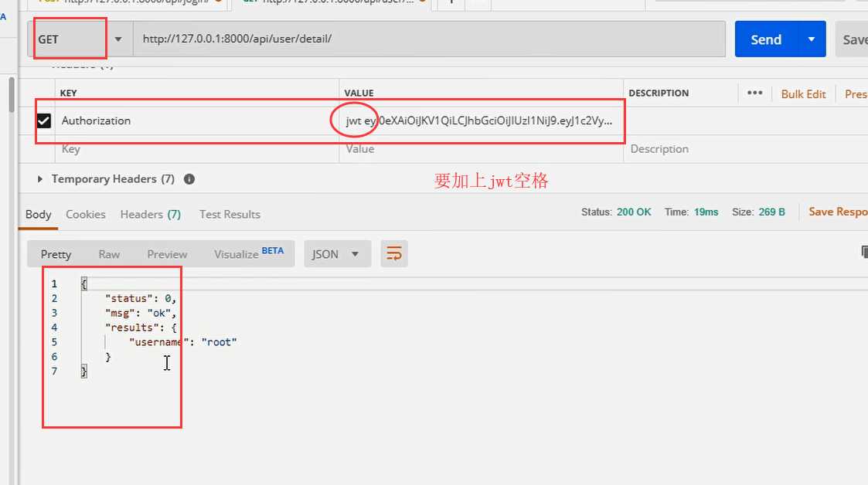The image size is (868, 485).
Task: Select the "root" username value
Action: [220, 342]
